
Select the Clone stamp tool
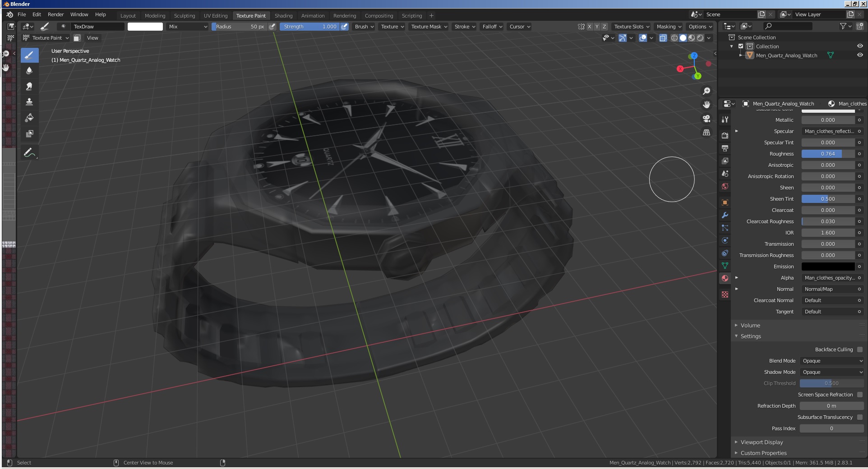[x=29, y=102]
